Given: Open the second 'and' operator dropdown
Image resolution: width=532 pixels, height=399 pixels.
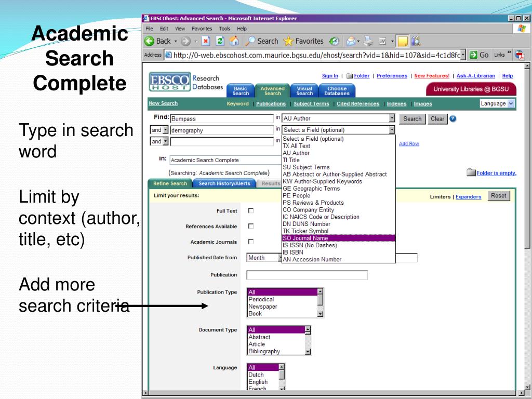Looking at the screenshot, I should point(165,141).
